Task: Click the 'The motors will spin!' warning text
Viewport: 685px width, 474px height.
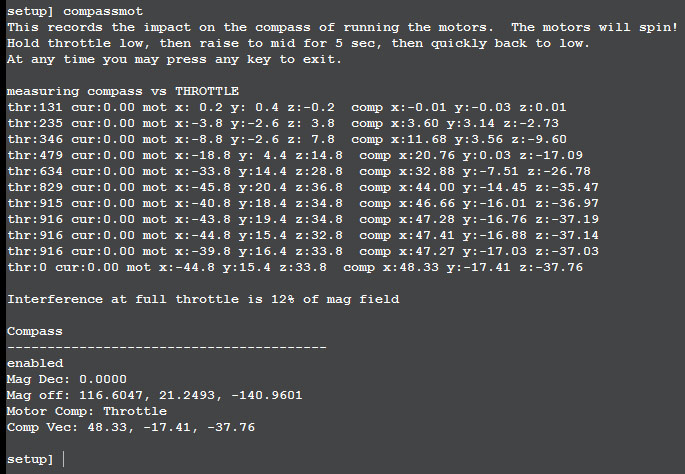Action: click(594, 27)
